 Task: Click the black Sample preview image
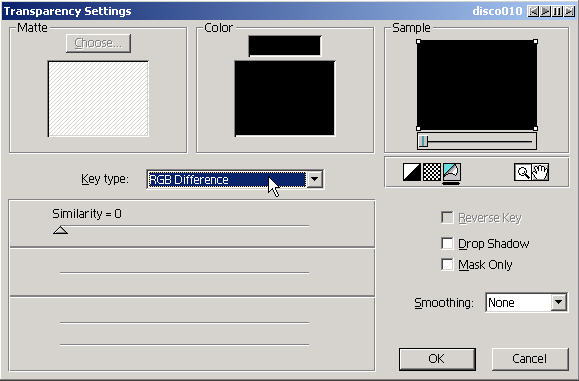pyautogui.click(x=477, y=85)
